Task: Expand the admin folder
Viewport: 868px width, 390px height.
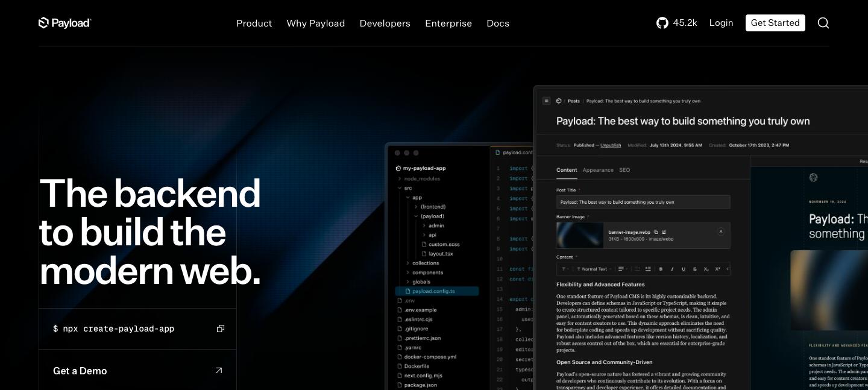Action: coord(424,225)
